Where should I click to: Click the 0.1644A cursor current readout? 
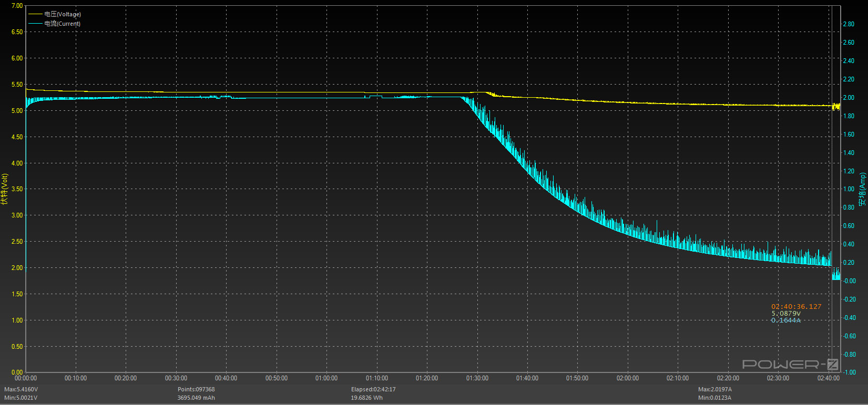pyautogui.click(x=786, y=320)
